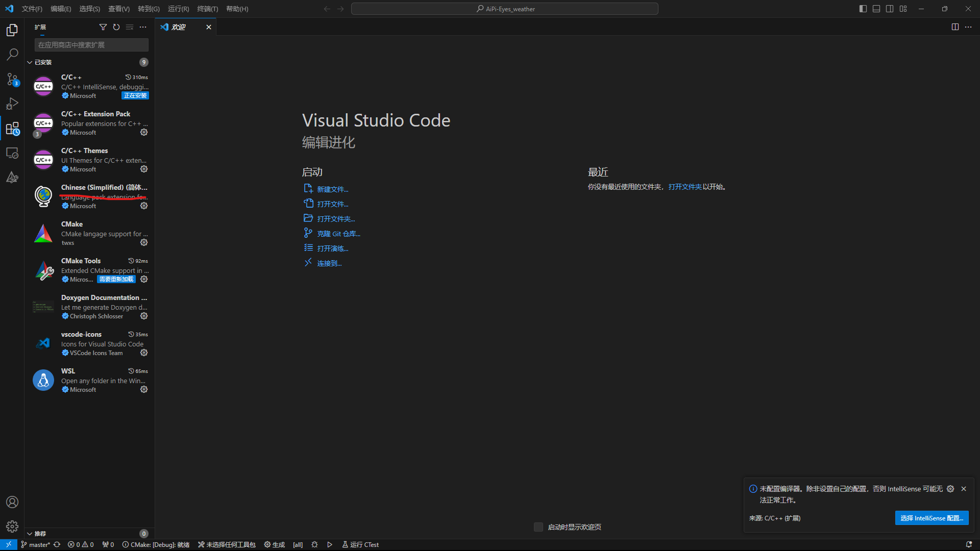980x551 pixels.
Task: Dismiss the IntelliSense notification
Action: [964, 489]
